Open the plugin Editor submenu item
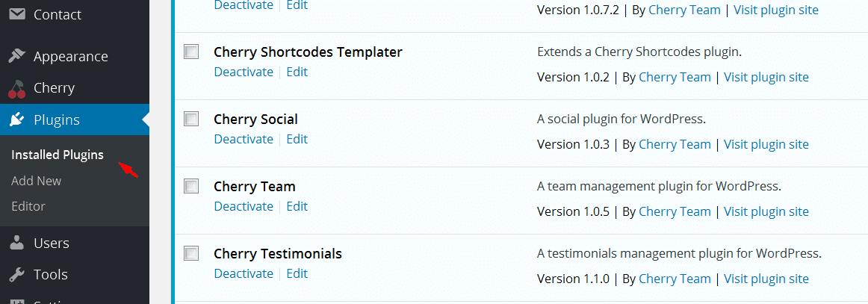Screen dimensions: 868x304 click(x=28, y=206)
